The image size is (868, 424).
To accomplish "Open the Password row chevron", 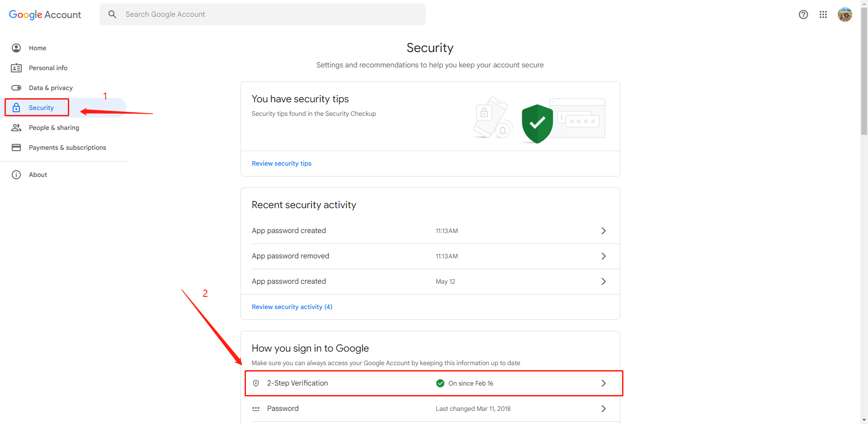I will 603,409.
